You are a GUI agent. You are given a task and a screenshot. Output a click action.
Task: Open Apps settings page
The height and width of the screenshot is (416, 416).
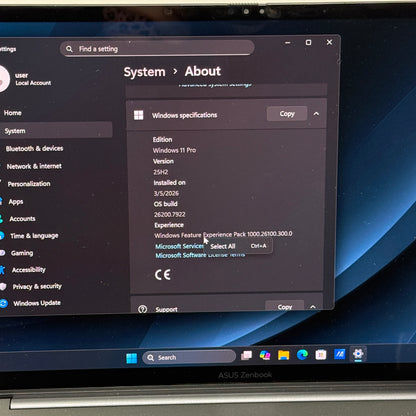(x=16, y=202)
